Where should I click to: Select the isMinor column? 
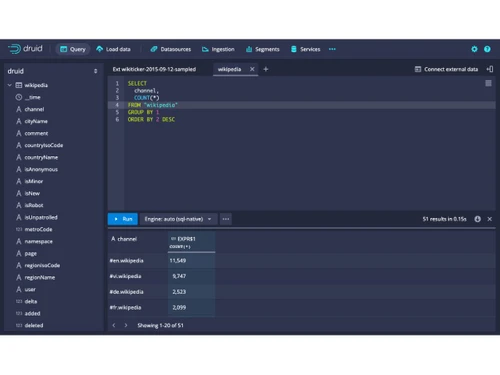(x=34, y=181)
